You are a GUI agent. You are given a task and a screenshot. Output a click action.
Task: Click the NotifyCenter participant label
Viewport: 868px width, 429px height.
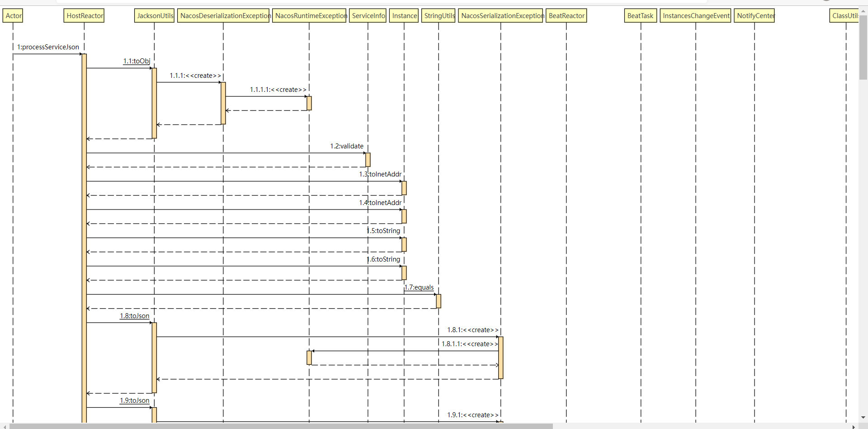pyautogui.click(x=755, y=15)
